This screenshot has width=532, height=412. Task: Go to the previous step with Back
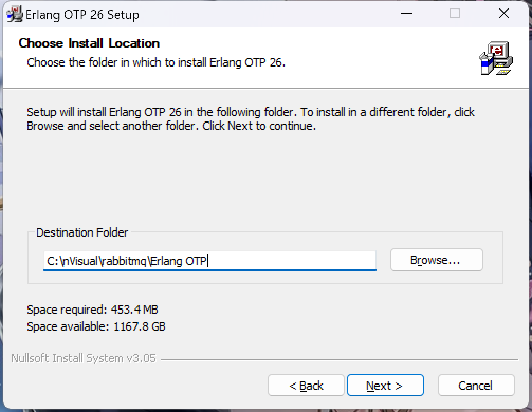tap(306, 386)
